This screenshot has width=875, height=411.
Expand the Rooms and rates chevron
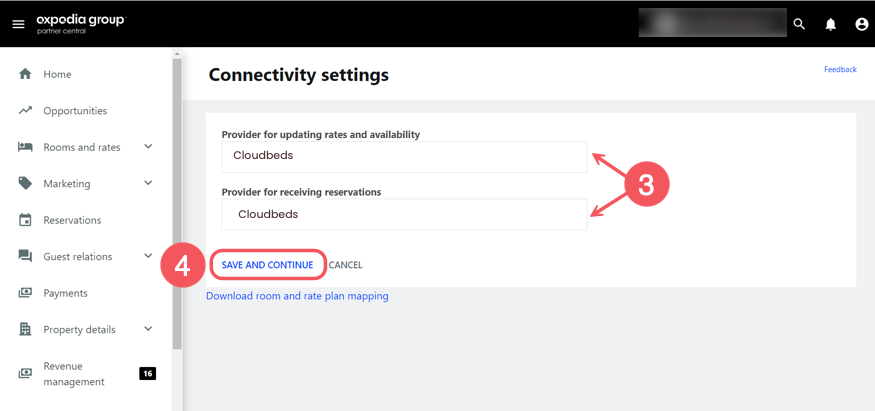(x=148, y=147)
